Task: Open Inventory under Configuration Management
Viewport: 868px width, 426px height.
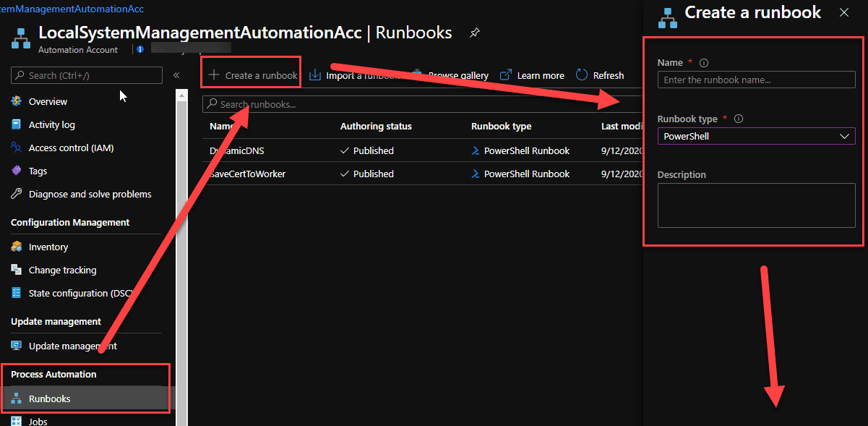Action: [x=48, y=247]
